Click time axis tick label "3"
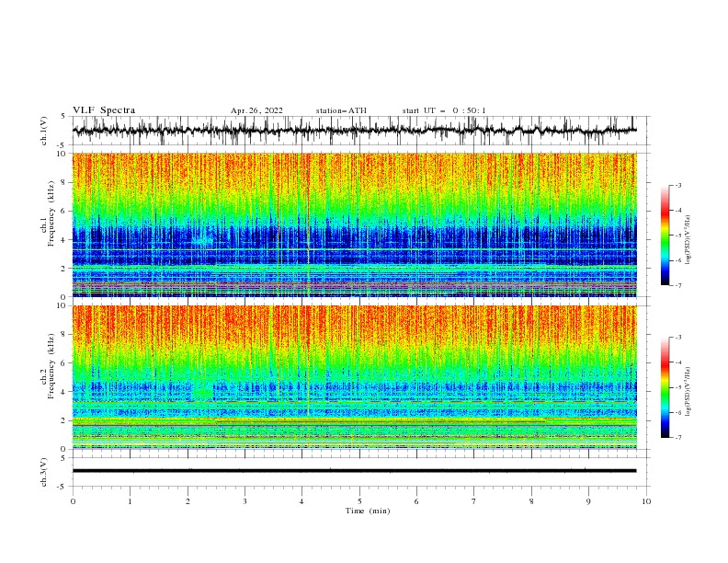The image size is (728, 563). click(245, 501)
